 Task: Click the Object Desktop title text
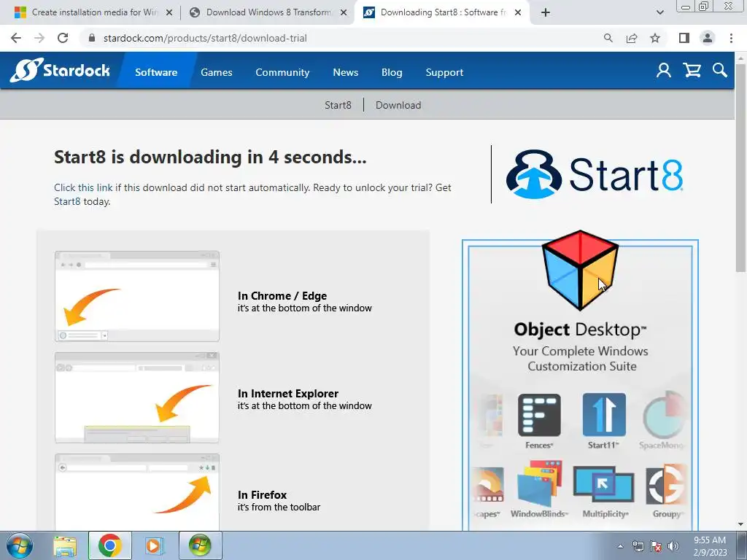pos(580,330)
